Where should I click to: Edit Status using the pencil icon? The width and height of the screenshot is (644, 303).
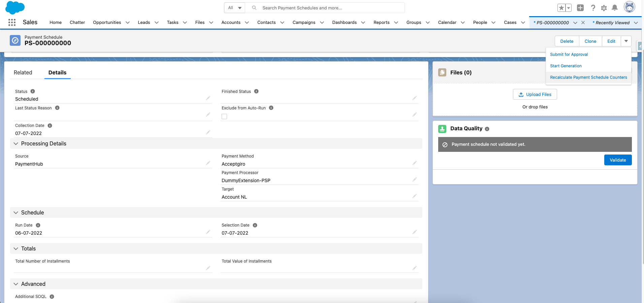pos(208,98)
